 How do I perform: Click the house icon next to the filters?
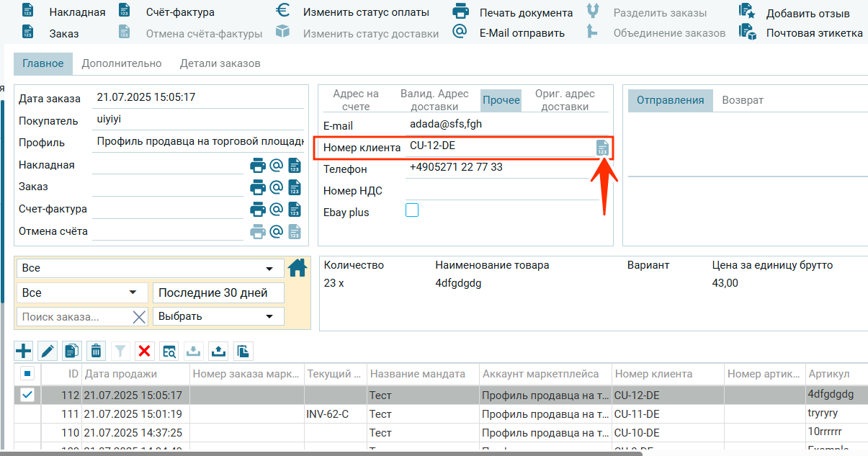coord(297,268)
